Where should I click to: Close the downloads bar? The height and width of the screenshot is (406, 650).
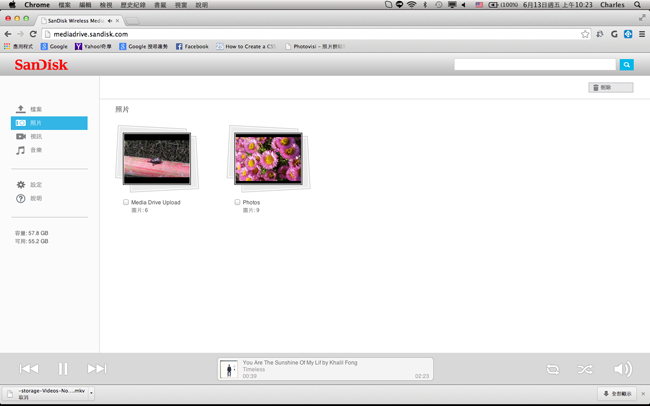[x=643, y=394]
